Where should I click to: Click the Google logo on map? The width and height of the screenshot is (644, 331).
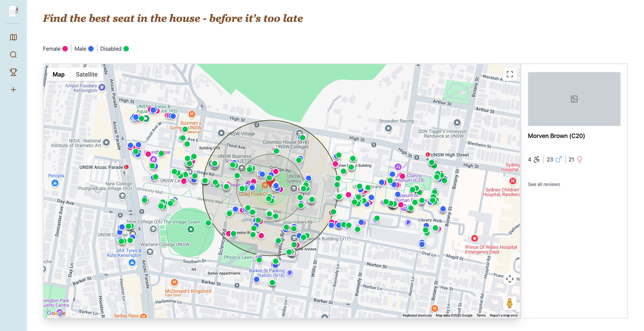point(56,313)
